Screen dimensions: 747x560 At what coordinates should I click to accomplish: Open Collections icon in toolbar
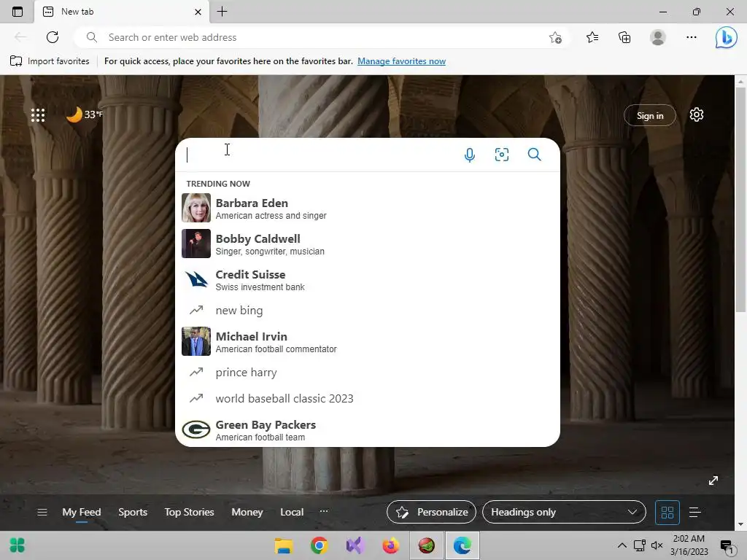624,37
